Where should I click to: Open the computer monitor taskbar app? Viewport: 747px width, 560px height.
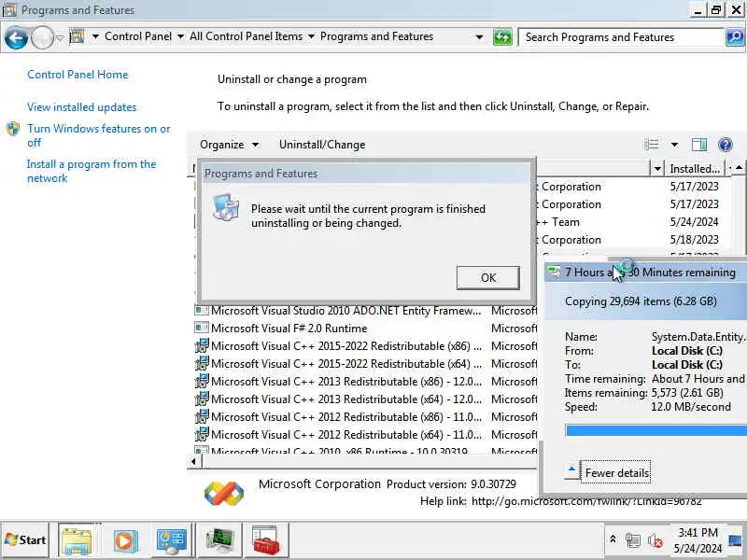point(219,540)
